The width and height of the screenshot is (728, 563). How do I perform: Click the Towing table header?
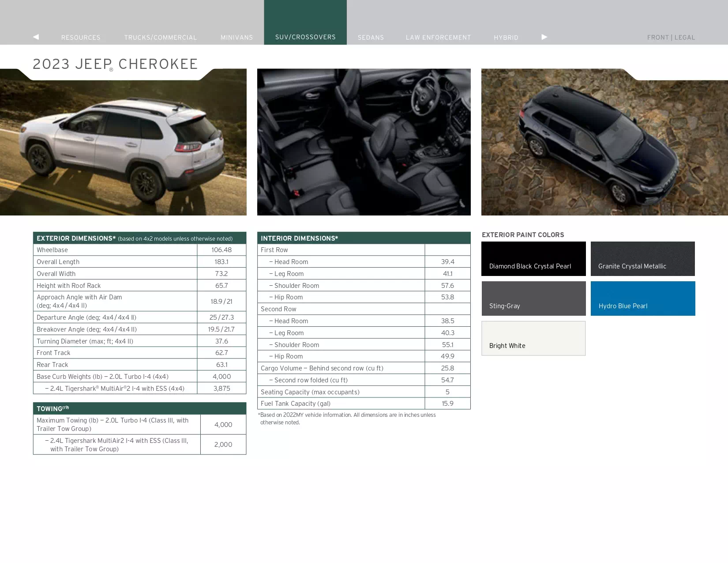click(139, 408)
